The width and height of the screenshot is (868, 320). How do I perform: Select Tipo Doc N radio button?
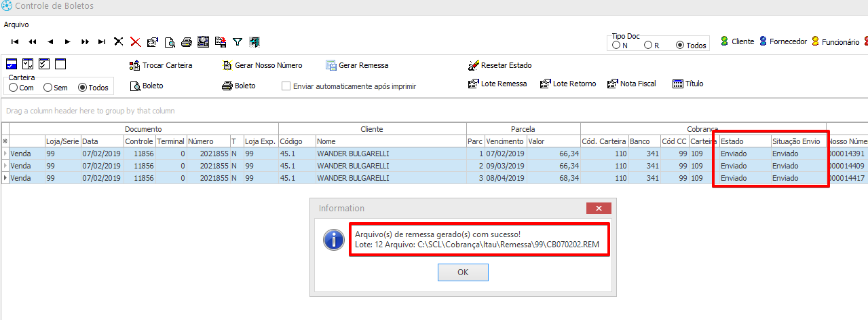[616, 46]
